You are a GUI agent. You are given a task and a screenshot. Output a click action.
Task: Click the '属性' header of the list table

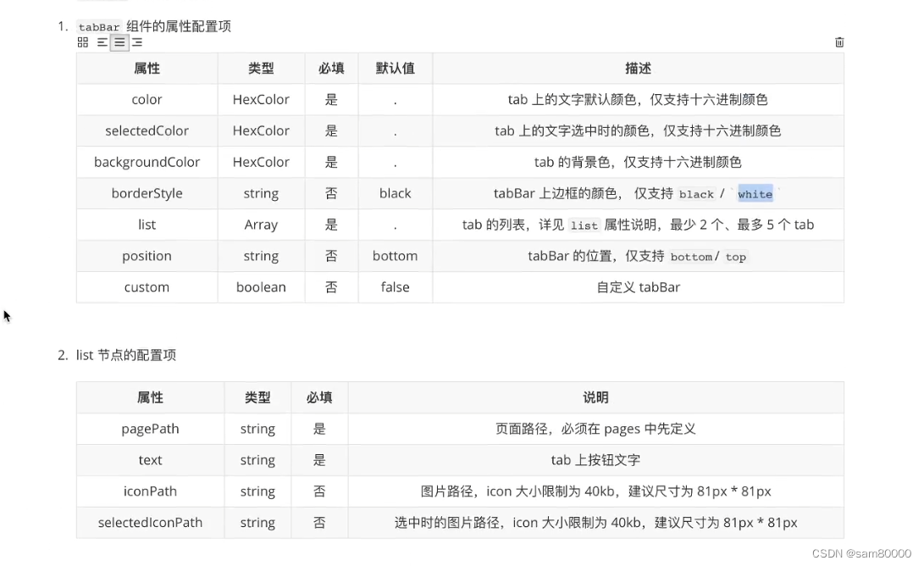(x=150, y=397)
